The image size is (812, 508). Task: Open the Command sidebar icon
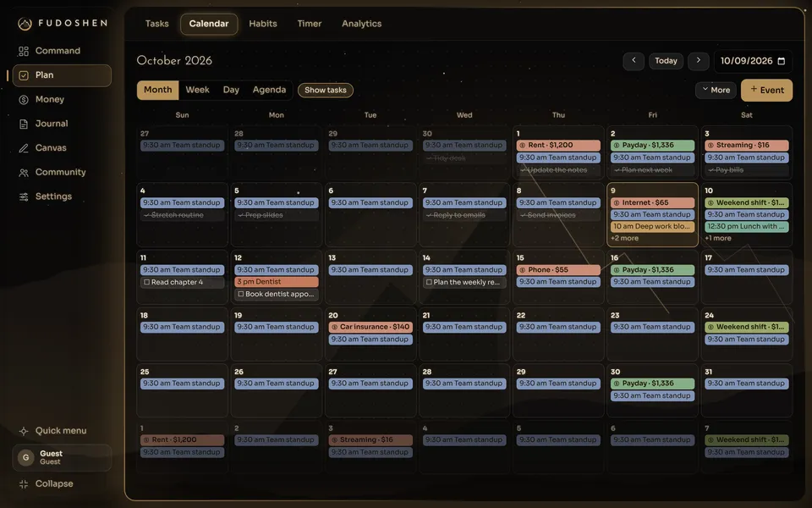point(24,51)
